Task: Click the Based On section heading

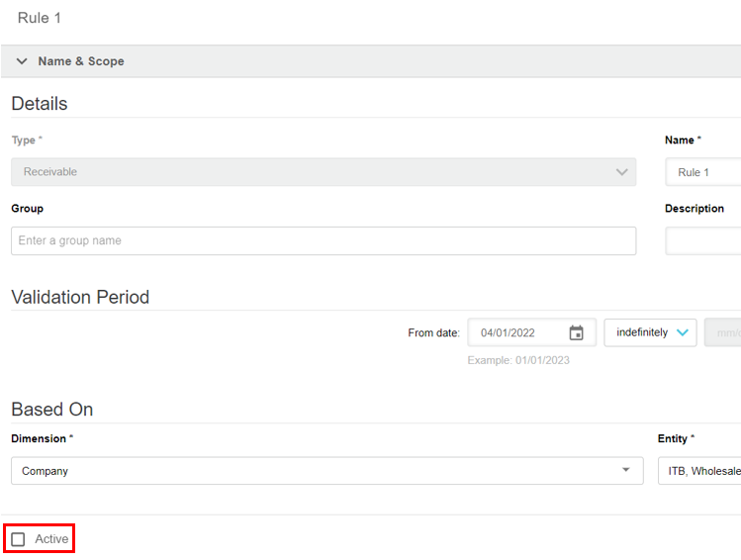Action: (x=51, y=409)
